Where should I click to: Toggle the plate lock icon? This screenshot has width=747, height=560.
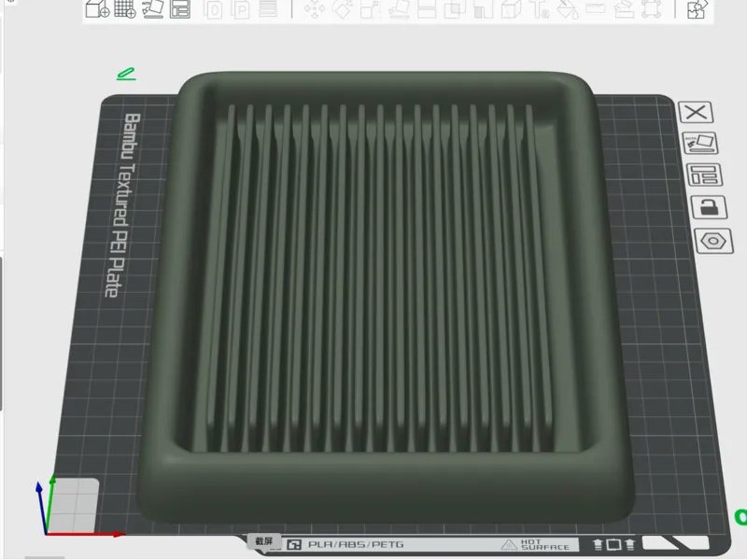tap(709, 207)
